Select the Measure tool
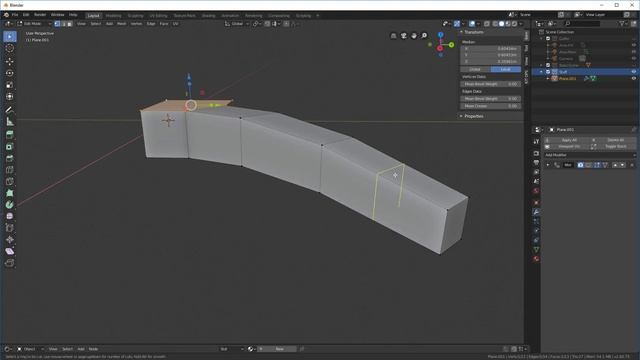This screenshot has height=360, width=640. tap(10, 122)
